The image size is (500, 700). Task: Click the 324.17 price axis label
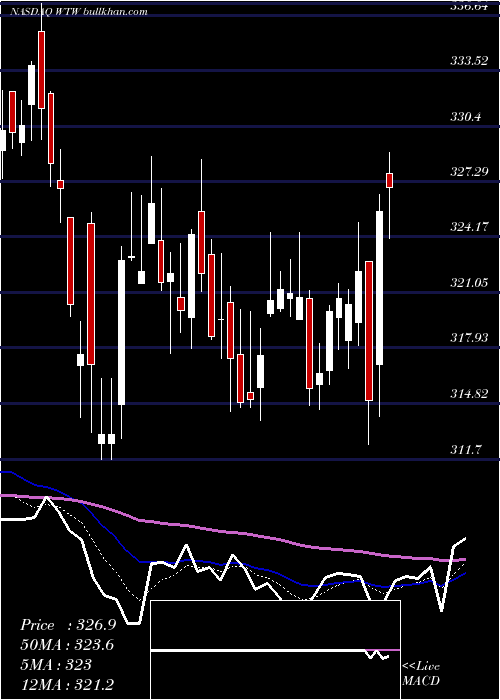pos(469,227)
